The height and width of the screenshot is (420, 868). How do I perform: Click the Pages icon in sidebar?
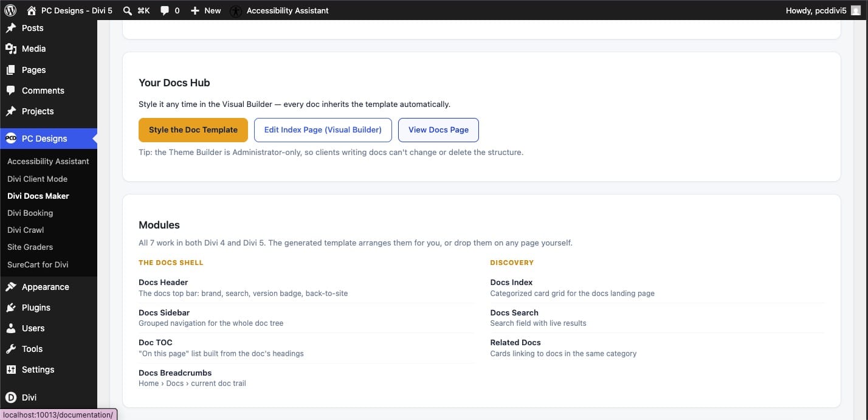pyautogui.click(x=11, y=70)
